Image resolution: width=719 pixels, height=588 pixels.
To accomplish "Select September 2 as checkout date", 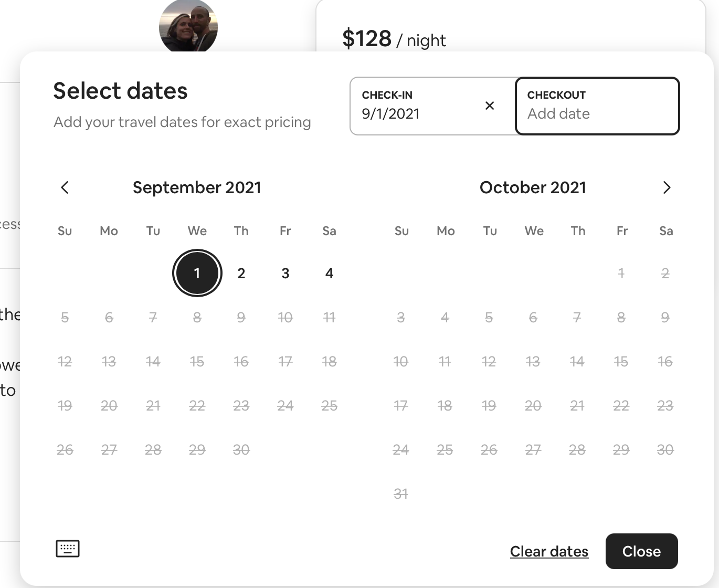I will 241,273.
